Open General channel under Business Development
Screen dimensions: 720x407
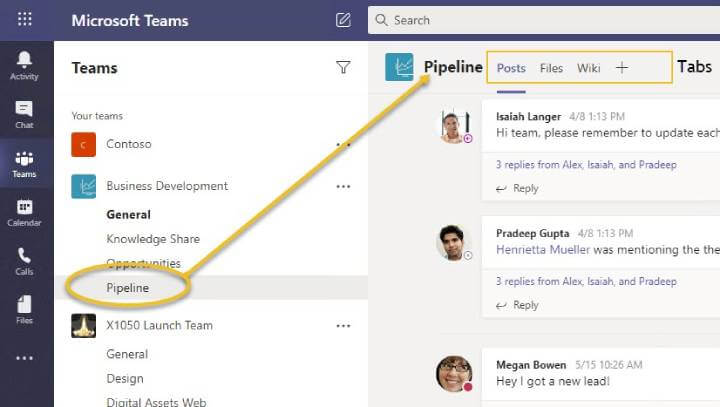[129, 215]
